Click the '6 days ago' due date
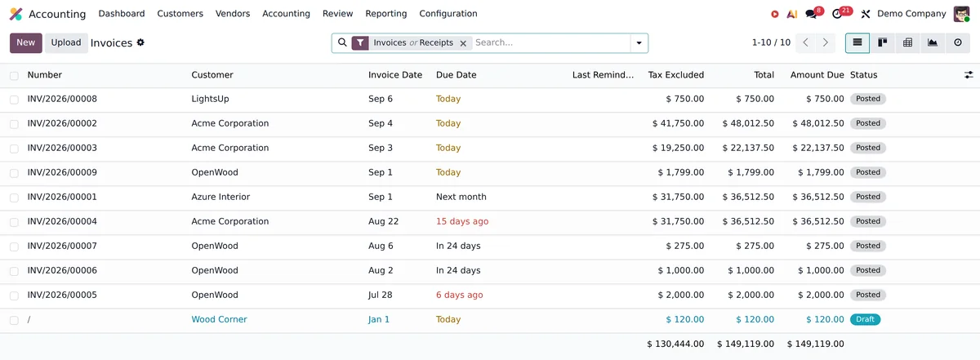980x360 pixels. click(460, 296)
